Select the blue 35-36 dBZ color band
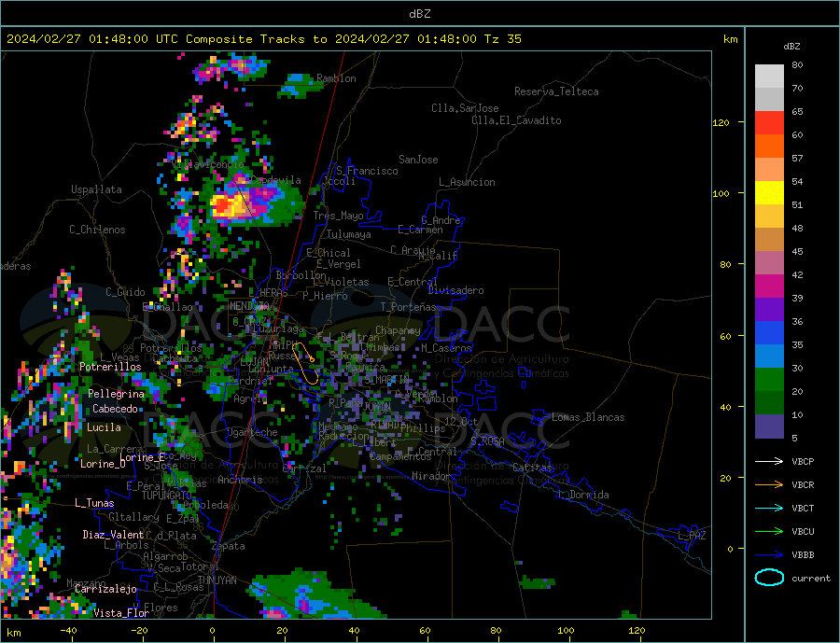Image resolution: width=840 pixels, height=643 pixels. (x=769, y=333)
